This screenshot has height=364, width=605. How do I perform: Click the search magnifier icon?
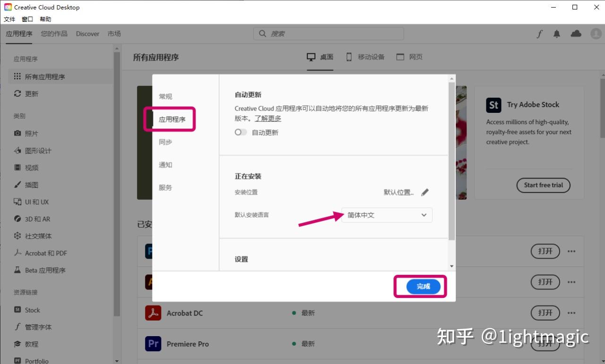pyautogui.click(x=263, y=34)
